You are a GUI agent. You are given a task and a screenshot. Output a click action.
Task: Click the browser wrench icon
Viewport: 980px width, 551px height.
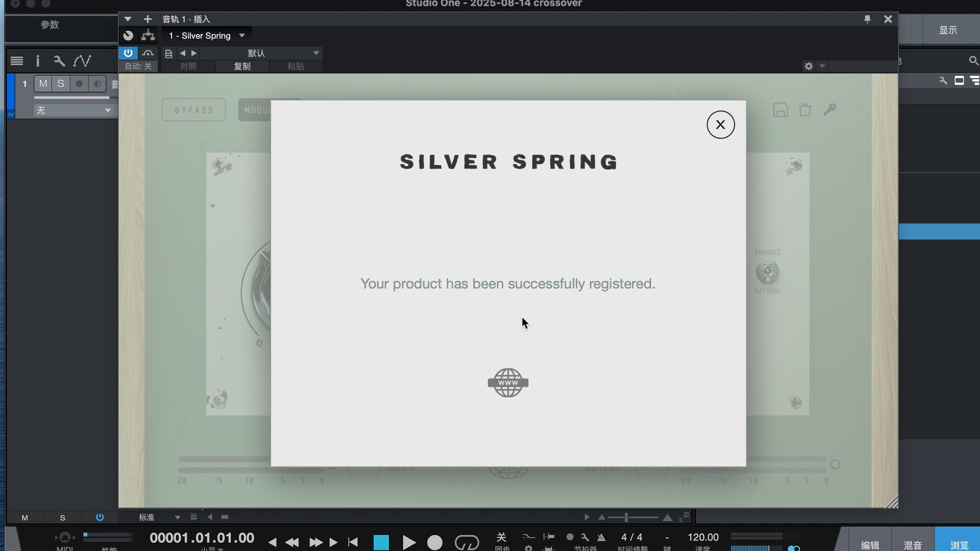click(943, 81)
